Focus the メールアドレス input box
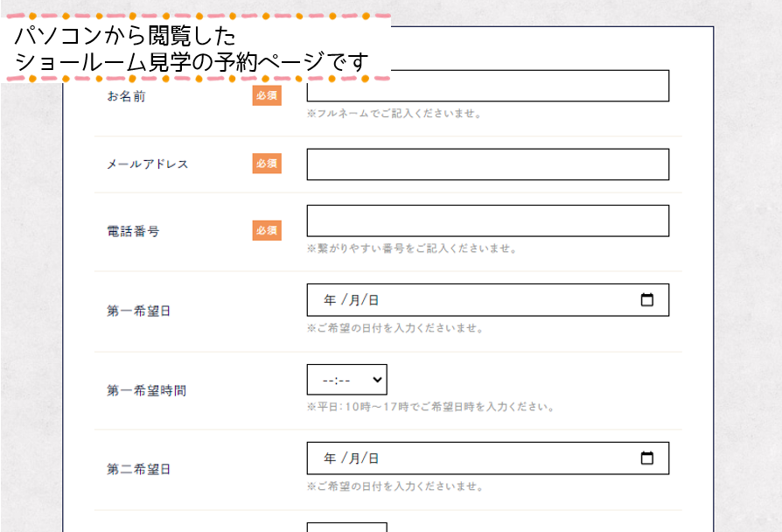 pos(487,164)
